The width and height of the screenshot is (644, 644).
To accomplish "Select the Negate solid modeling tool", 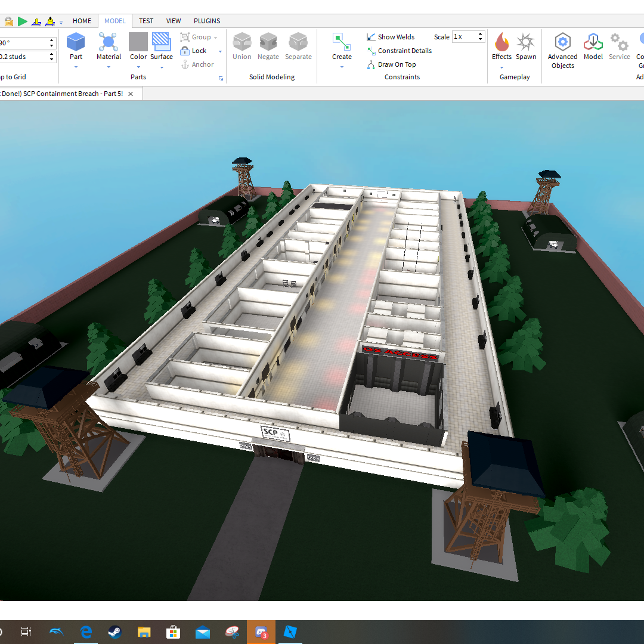I will (x=268, y=42).
